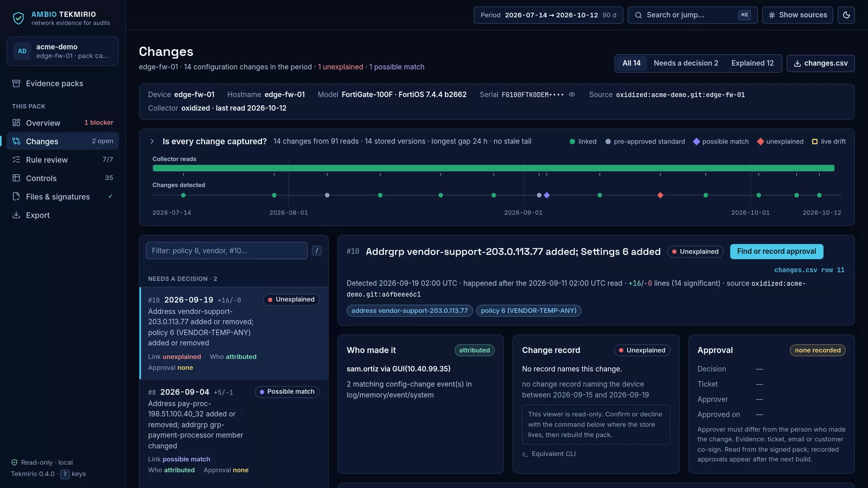Click the green Collector reads bar
This screenshot has height=488, width=868.
pos(494,168)
